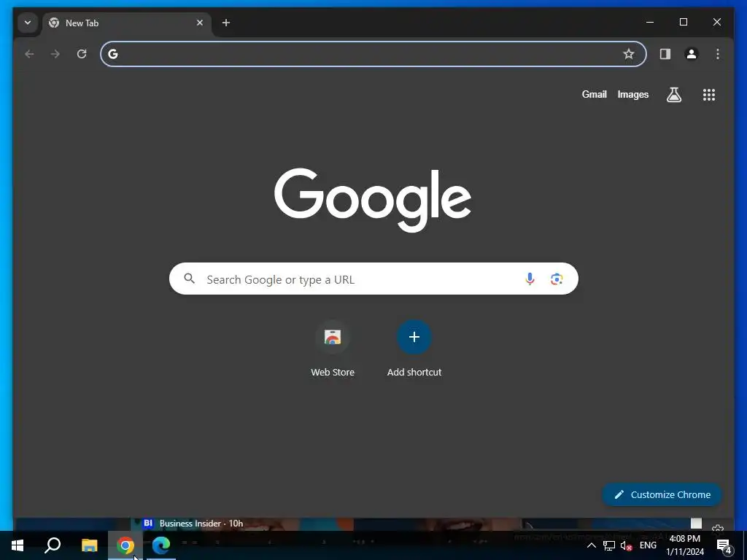The width and height of the screenshot is (747, 560).
Task: Open the Chrome side panel
Action: [x=665, y=54]
